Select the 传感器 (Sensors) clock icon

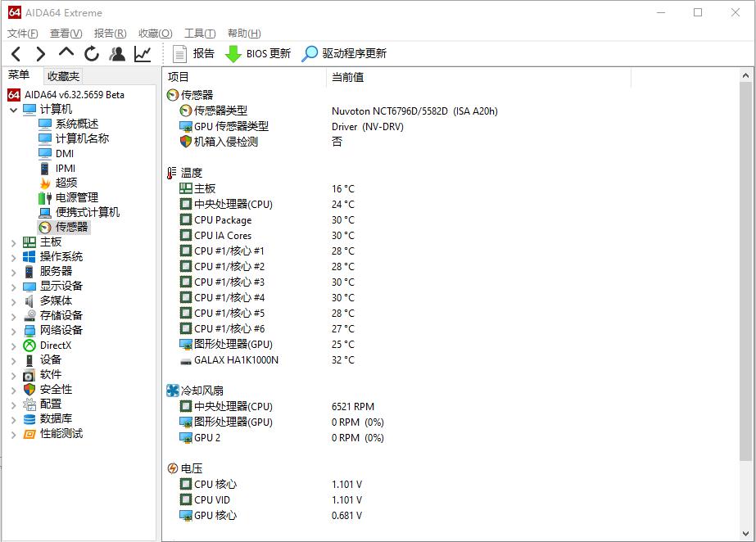46,227
